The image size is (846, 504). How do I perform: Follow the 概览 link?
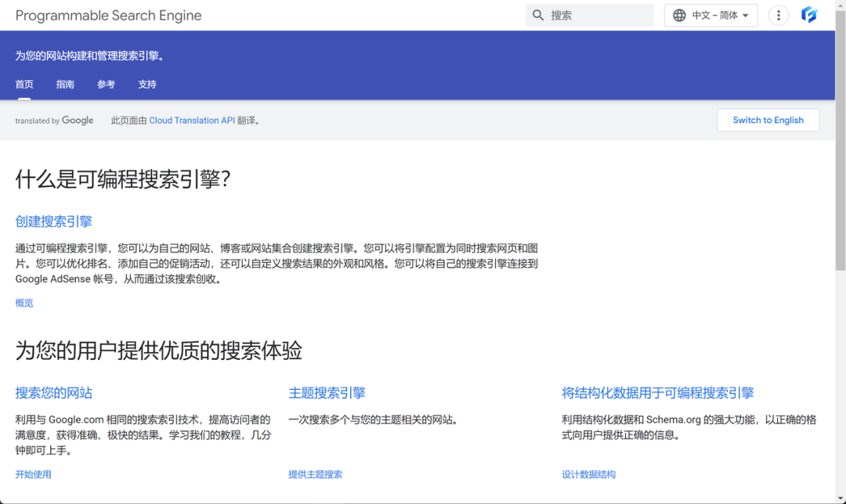click(x=24, y=303)
